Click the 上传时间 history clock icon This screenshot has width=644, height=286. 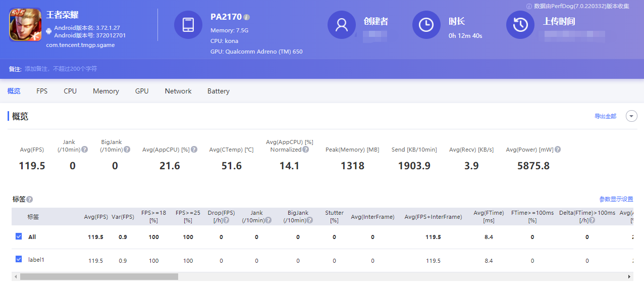click(x=520, y=25)
